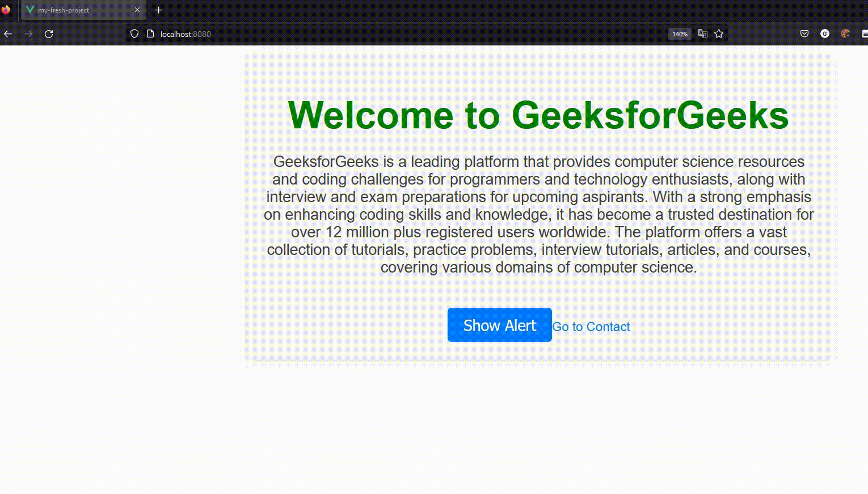868x494 pixels.
Task: Open the tracking protection shield
Action: (x=134, y=34)
